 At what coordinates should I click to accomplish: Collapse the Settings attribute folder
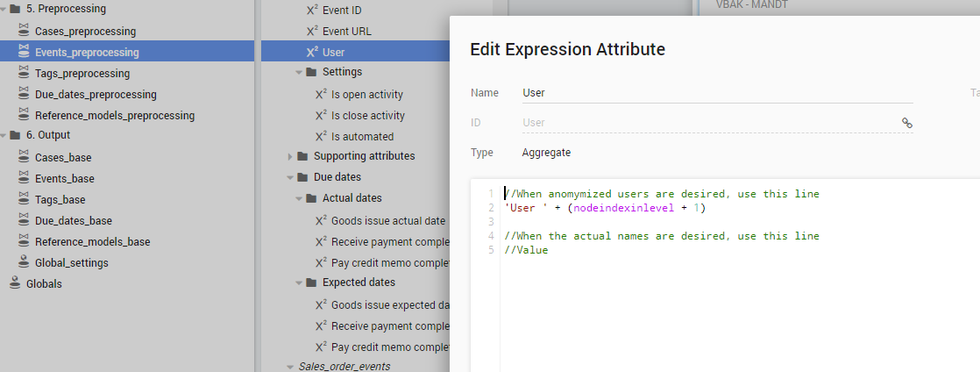tap(300, 73)
